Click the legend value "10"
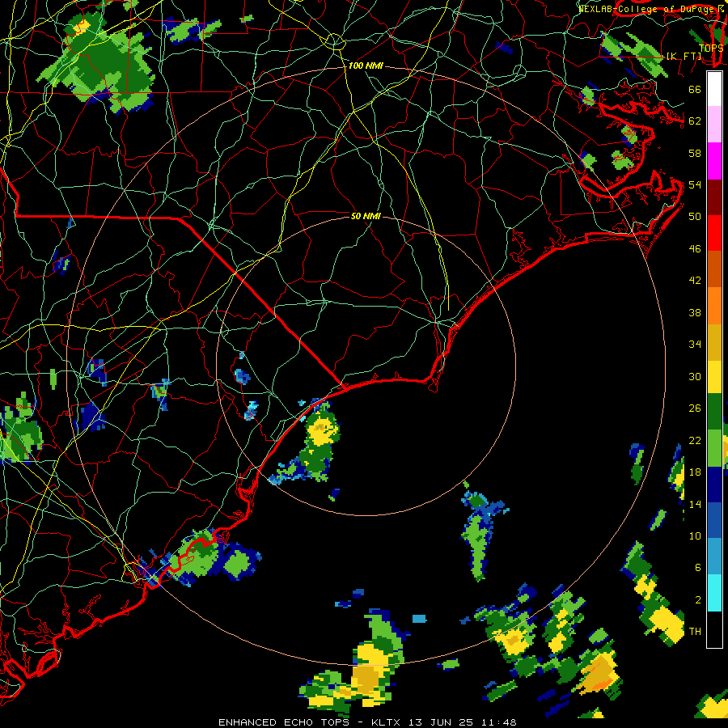Screen dimensions: 728x728 (x=695, y=535)
